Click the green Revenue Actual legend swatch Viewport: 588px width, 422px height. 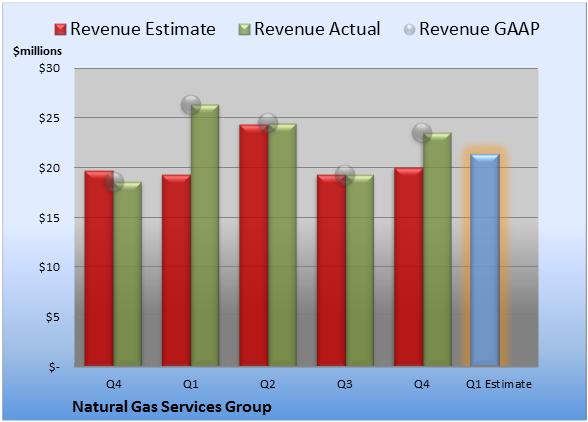click(x=244, y=29)
